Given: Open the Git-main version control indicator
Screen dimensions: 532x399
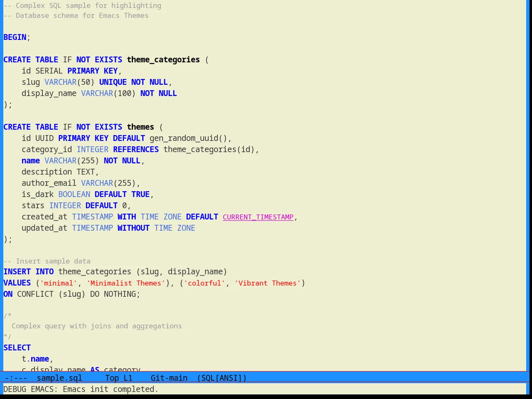Looking at the screenshot, I should [x=169, y=378].
